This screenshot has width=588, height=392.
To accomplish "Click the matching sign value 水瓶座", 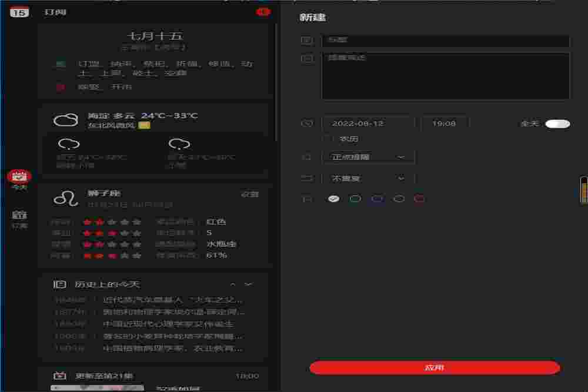I will click(221, 244).
